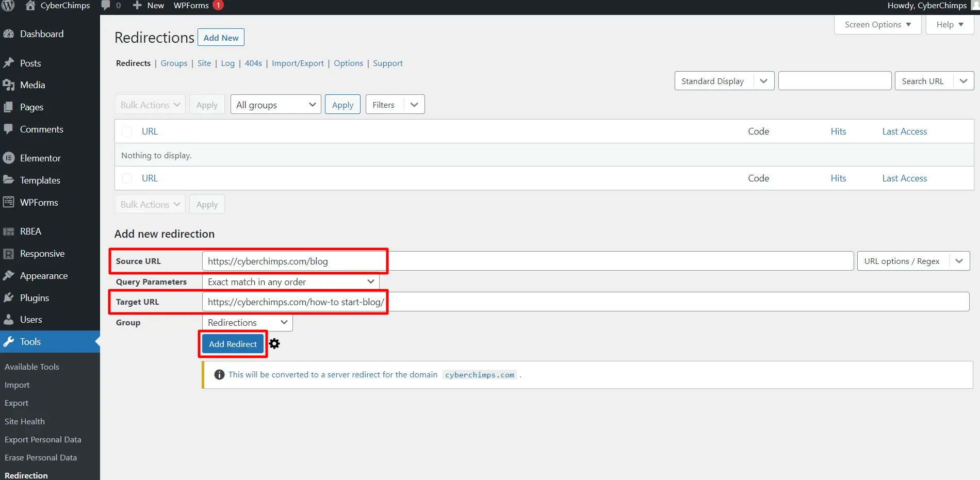Viewport: 980px width, 480px height.
Task: Open advanced options gear icon
Action: (x=274, y=344)
